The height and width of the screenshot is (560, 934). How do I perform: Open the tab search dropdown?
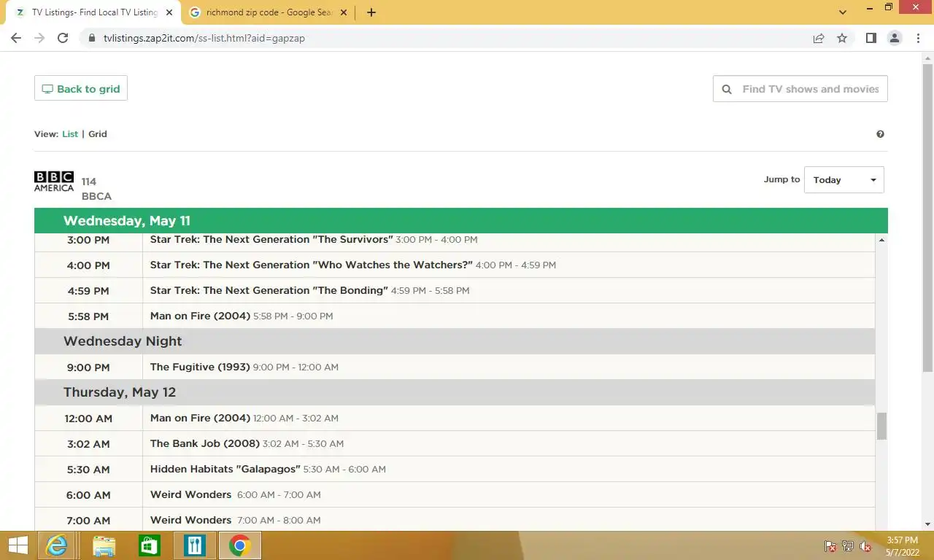pos(843,12)
